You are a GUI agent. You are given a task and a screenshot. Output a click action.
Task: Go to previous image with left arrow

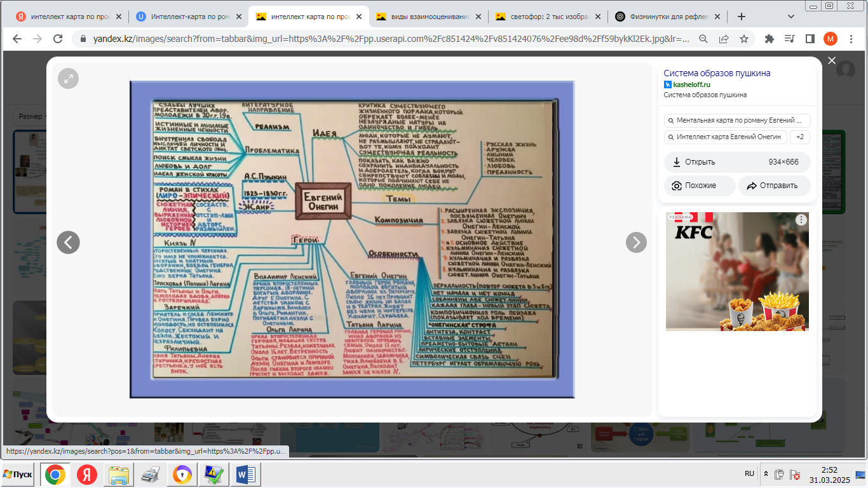(x=69, y=242)
